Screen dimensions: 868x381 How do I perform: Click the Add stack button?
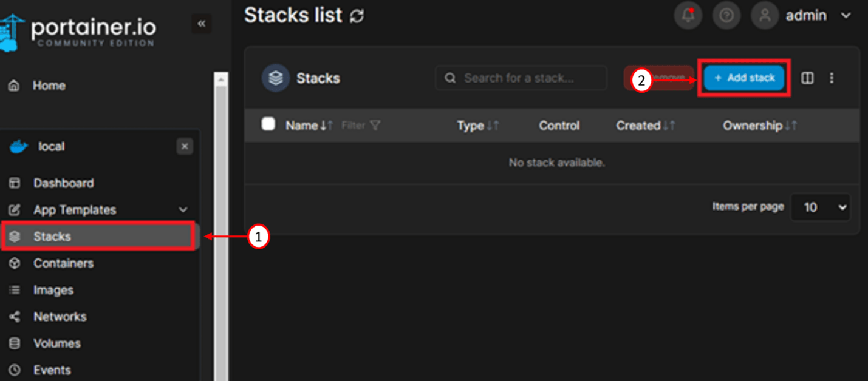[x=744, y=78]
